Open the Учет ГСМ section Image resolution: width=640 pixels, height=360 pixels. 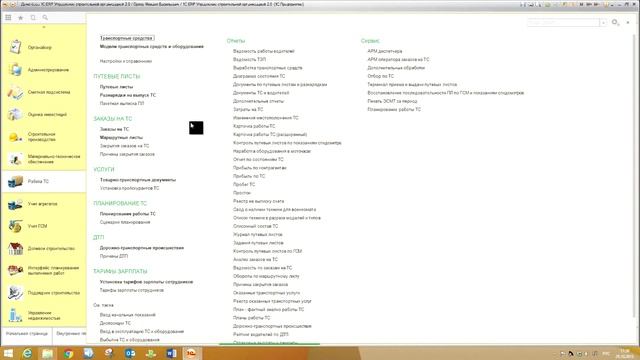(x=43, y=226)
